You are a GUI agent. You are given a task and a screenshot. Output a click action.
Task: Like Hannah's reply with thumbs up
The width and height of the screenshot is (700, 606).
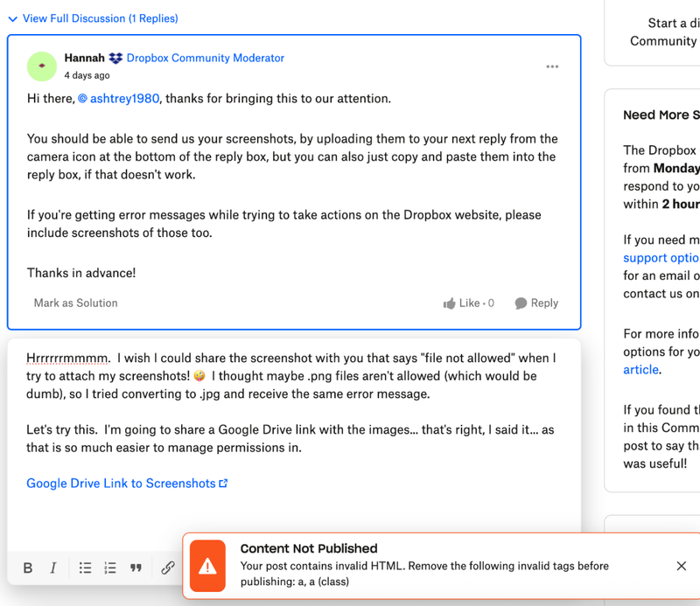469,303
